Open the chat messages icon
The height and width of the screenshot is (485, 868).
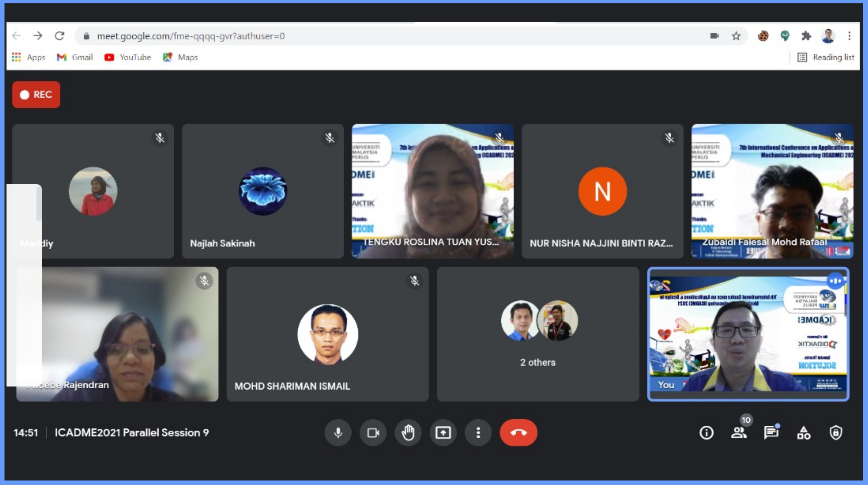pyautogui.click(x=771, y=433)
